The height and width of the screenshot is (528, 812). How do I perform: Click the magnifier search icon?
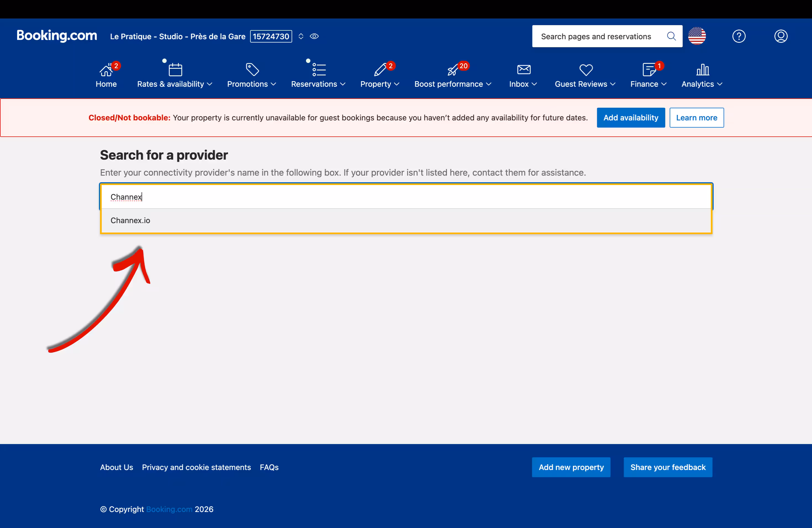pos(671,36)
